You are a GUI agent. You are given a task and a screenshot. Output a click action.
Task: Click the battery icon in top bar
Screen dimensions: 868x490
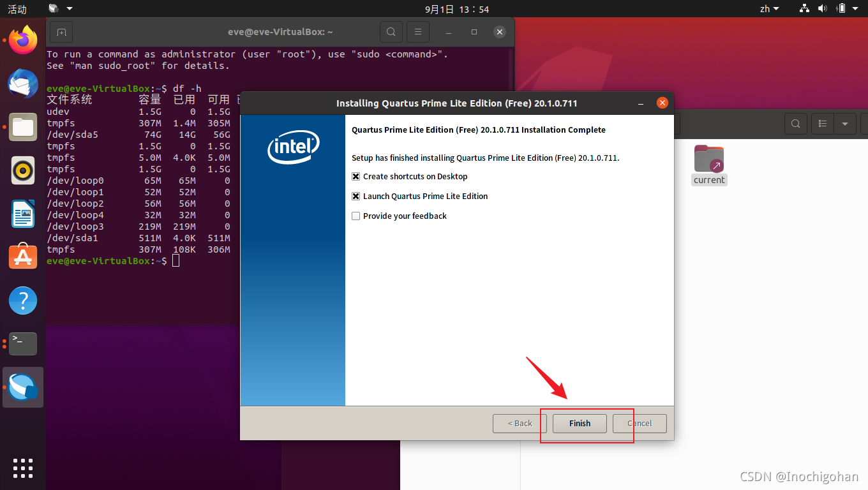coord(841,9)
